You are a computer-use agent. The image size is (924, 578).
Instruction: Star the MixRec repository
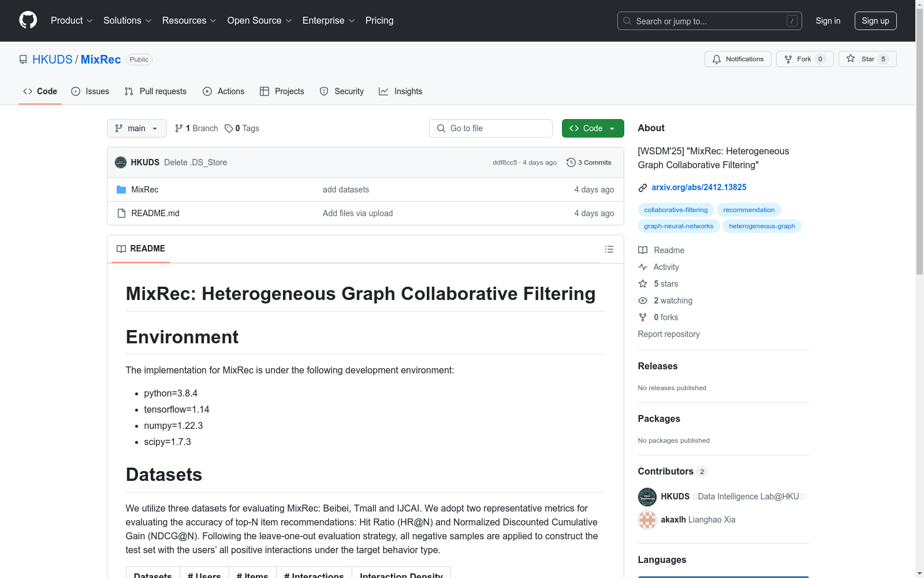coord(867,59)
